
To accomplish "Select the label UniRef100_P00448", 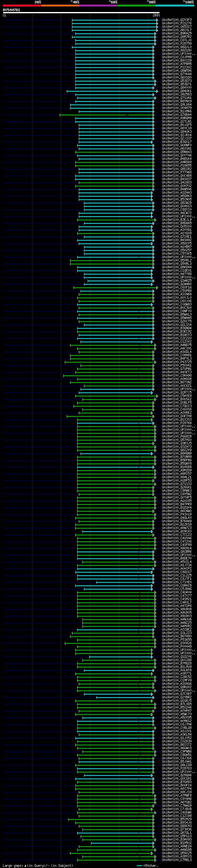I will pyautogui.click(x=177, y=646).
